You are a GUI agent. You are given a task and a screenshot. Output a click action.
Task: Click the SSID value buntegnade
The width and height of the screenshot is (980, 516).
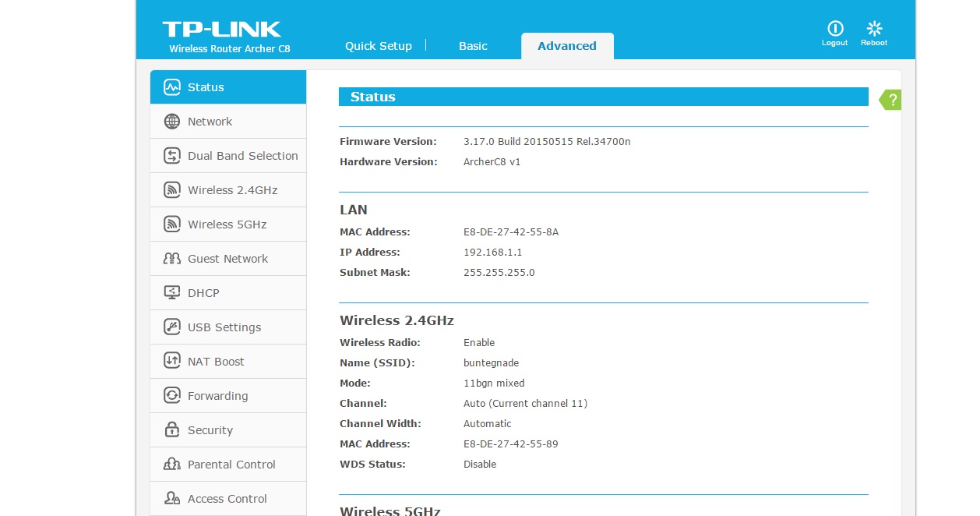click(x=491, y=363)
